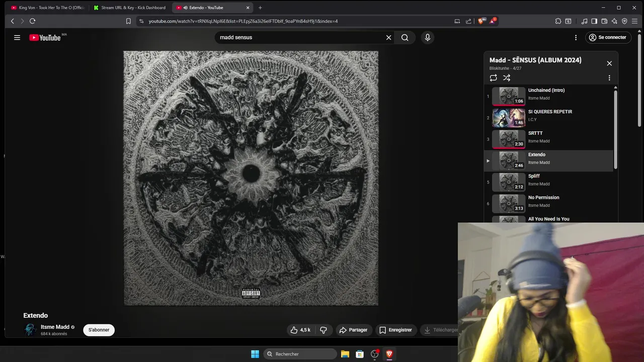Switch to Stream URL & Key Kick Dashboard tab
The image size is (644, 362).
click(x=131, y=8)
